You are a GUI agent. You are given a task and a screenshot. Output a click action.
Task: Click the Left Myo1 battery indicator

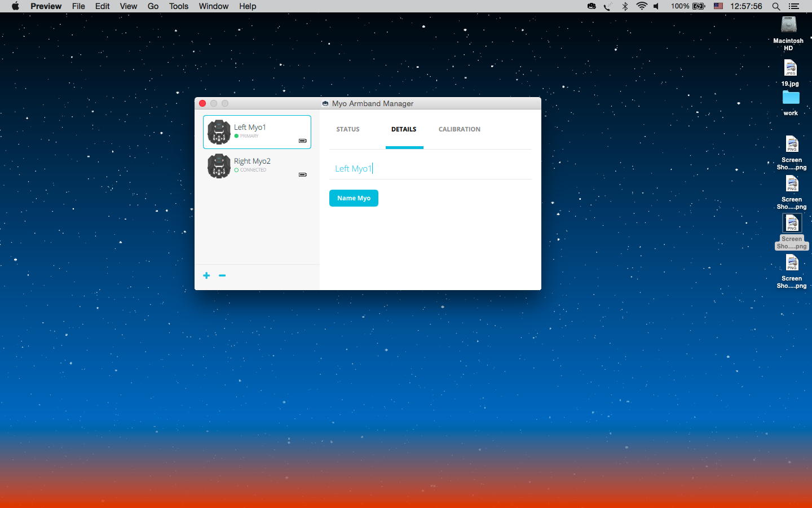(x=303, y=141)
